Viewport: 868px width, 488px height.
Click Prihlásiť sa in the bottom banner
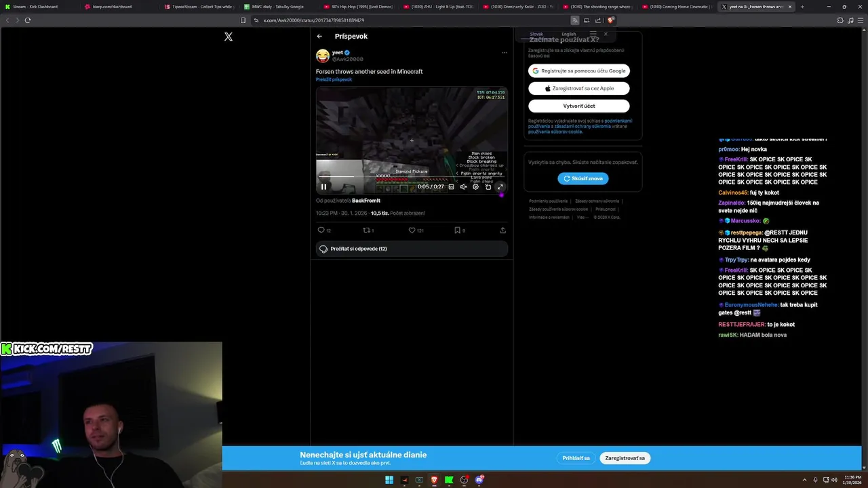pos(576,458)
